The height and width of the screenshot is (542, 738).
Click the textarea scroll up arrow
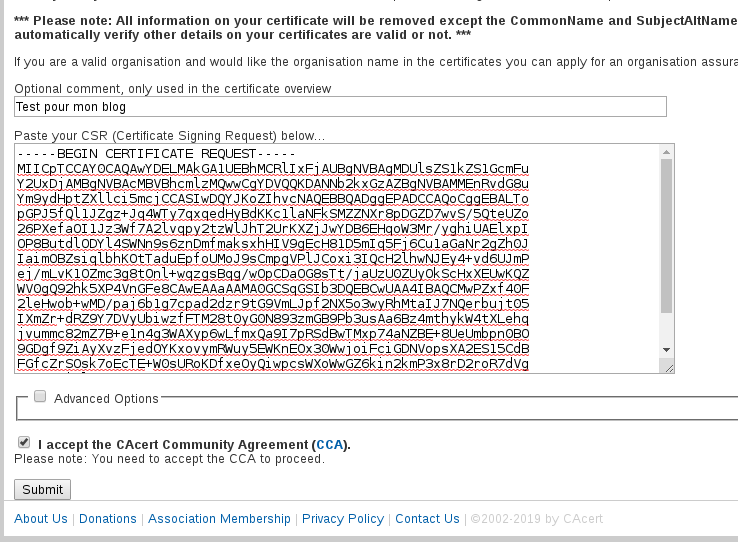pos(666,152)
